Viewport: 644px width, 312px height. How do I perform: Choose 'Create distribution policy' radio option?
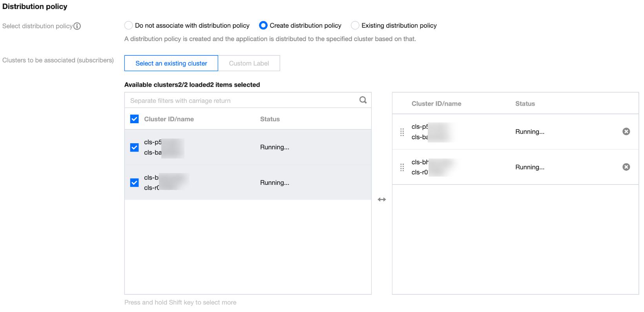[x=263, y=26]
